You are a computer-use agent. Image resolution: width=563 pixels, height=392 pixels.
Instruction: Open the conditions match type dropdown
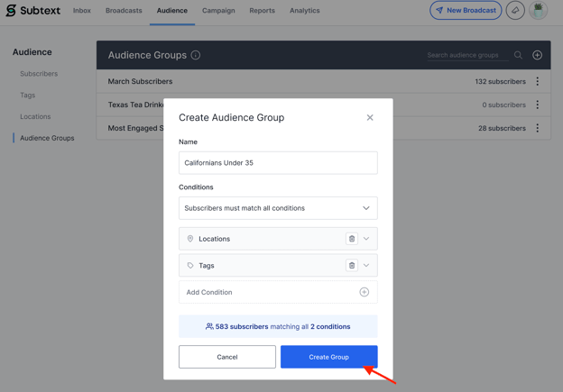pyautogui.click(x=278, y=208)
